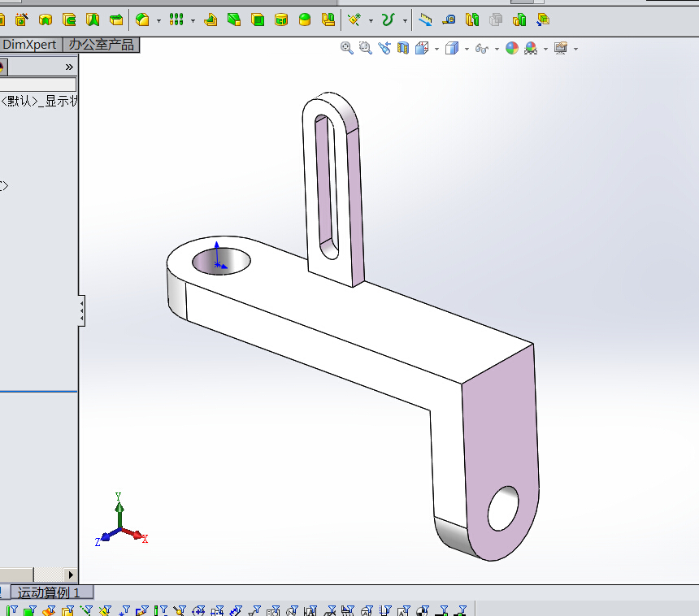Viewport: 699px width, 616px height.
Task: Select the Shell feature tool
Action: (258, 20)
